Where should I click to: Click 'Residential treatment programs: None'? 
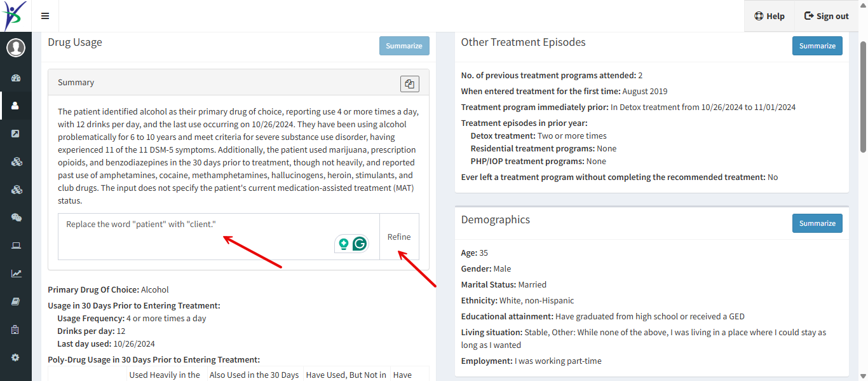pos(543,149)
